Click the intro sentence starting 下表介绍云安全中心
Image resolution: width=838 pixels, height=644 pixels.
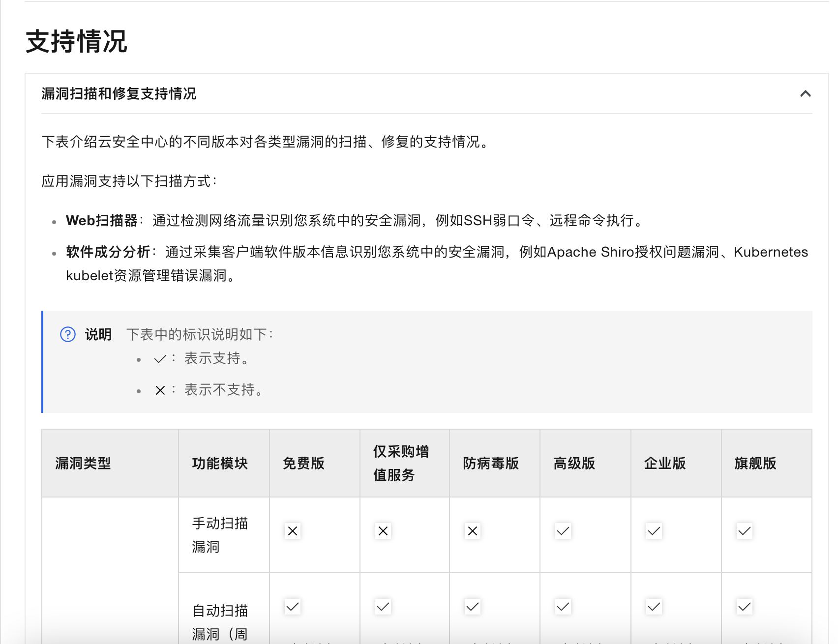click(266, 142)
